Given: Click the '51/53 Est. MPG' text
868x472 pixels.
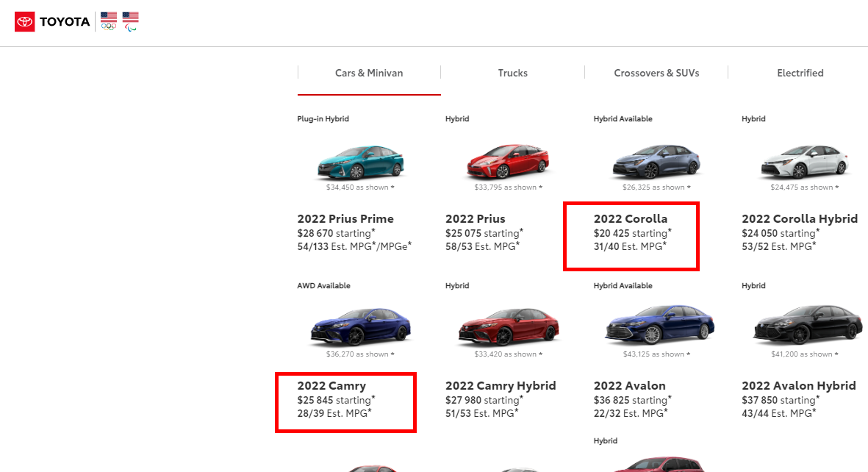Looking at the screenshot, I should (x=482, y=413).
